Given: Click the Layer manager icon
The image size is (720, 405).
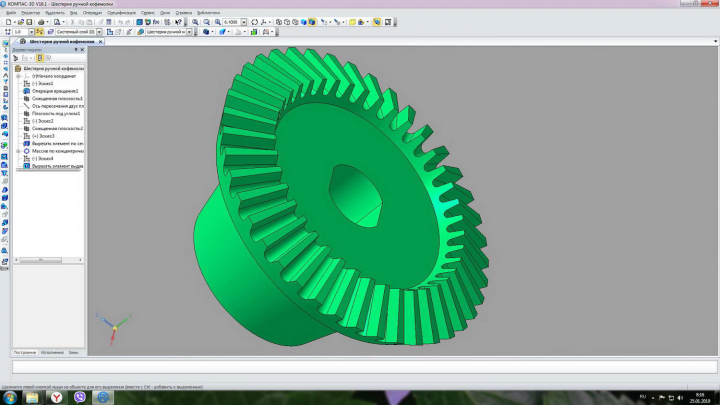Looking at the screenshot, I should pos(50,32).
